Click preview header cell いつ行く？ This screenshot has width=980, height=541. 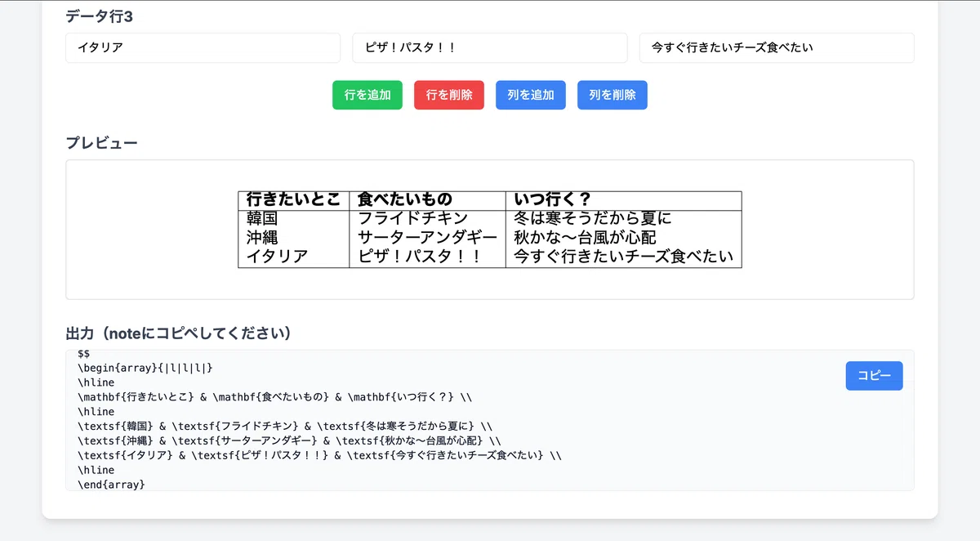point(553,199)
